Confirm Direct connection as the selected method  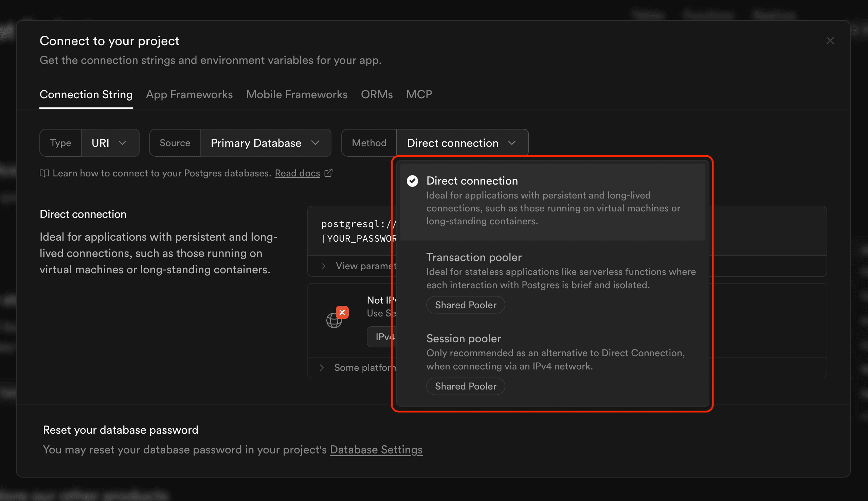pos(472,180)
